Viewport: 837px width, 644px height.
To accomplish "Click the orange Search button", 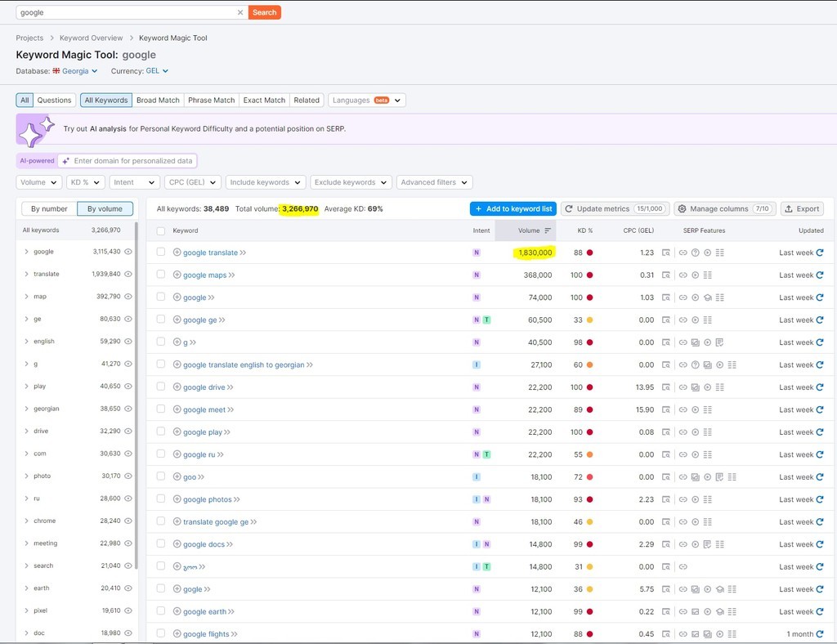I will click(264, 12).
